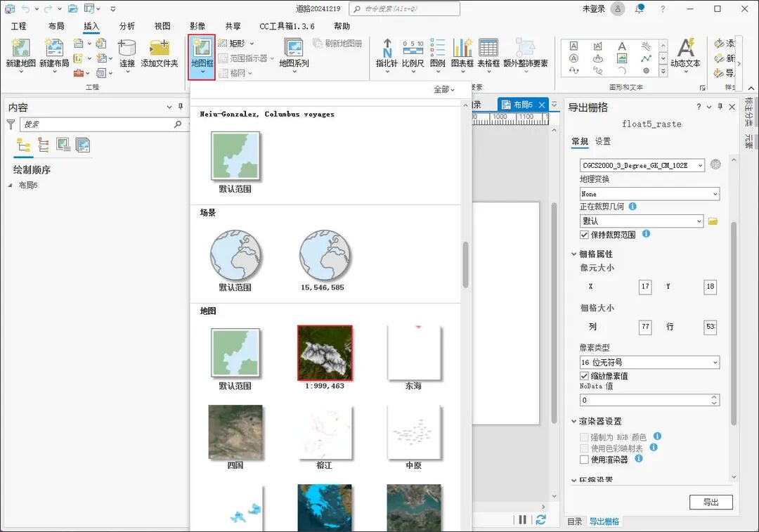Open the 全部 filter dropdown in gallery
The width and height of the screenshot is (759, 532).
coord(444,89)
